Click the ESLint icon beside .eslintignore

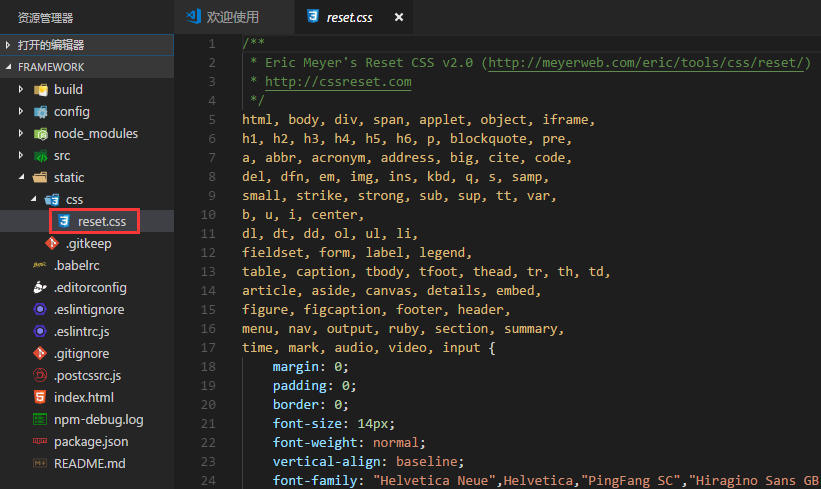coord(40,309)
